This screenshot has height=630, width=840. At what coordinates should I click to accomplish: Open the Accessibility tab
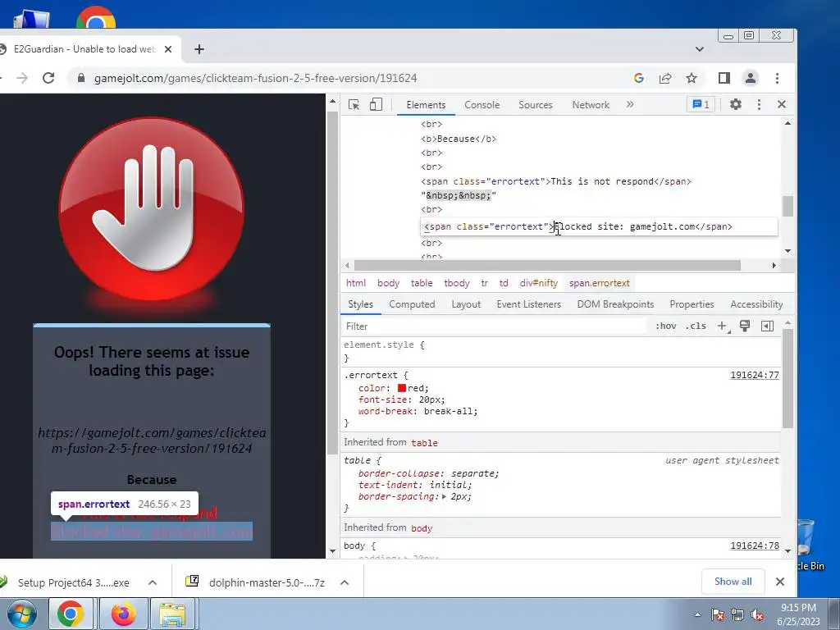click(x=756, y=304)
